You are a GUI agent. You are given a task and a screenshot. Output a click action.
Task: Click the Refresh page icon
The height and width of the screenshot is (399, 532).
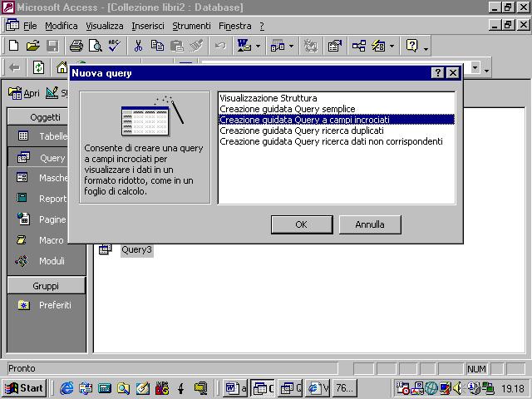point(38,67)
